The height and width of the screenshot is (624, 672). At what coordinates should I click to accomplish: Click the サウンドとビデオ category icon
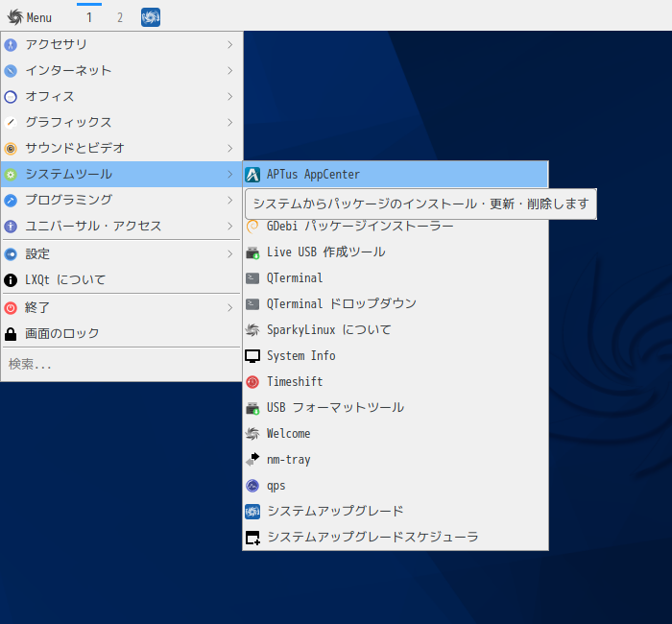[11, 148]
